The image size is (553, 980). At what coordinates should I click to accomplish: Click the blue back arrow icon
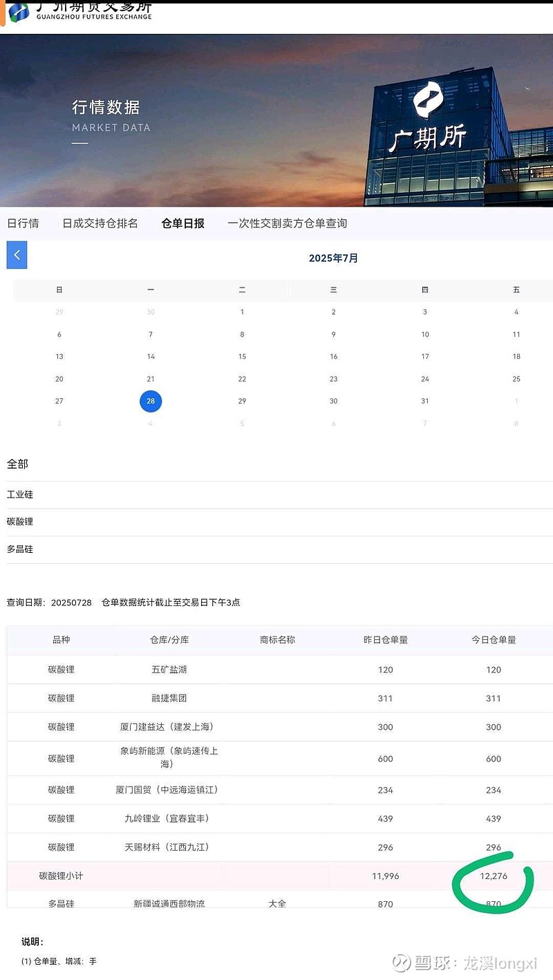16,254
